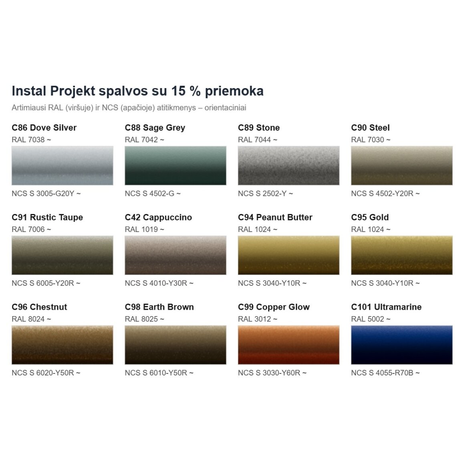Choose the C96 Chestnut swatch

click(x=62, y=345)
